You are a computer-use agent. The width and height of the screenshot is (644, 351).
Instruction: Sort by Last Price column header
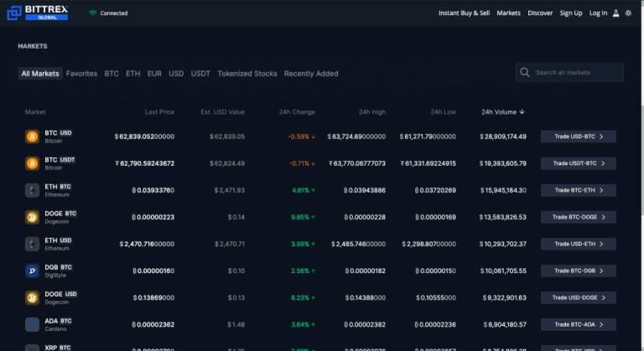159,112
